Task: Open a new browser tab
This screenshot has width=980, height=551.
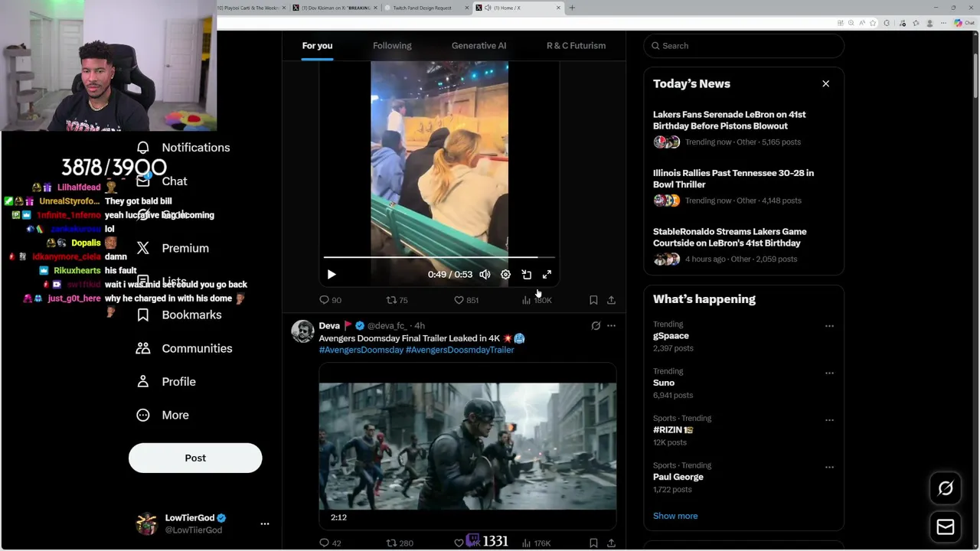Action: pyautogui.click(x=572, y=8)
